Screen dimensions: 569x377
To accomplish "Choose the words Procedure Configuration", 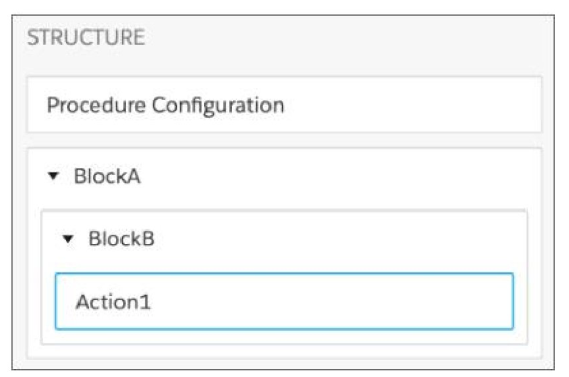I will (x=165, y=106).
